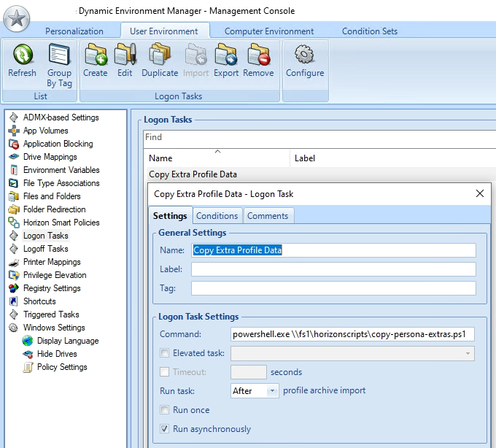
Task: Click the Timeout seconds field
Action: click(x=249, y=372)
